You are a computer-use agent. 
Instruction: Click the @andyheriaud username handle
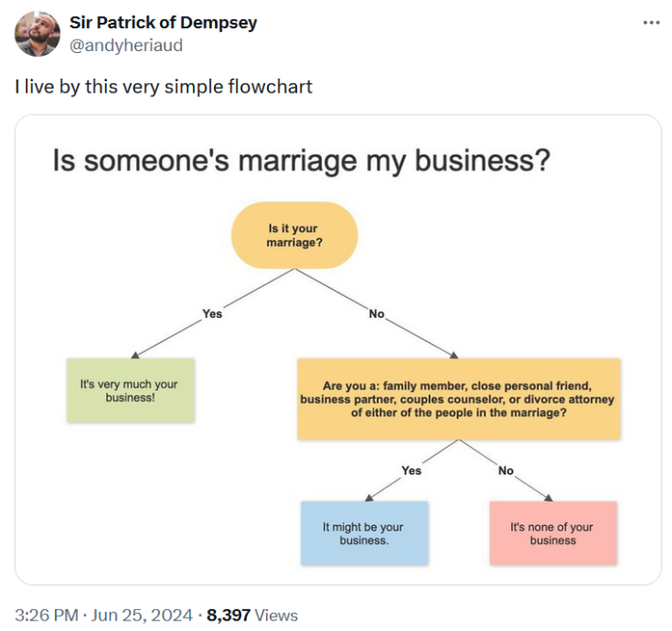126,44
